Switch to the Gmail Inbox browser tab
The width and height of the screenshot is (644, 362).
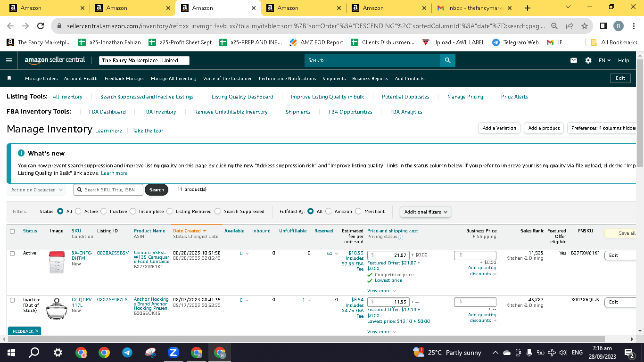click(x=475, y=8)
